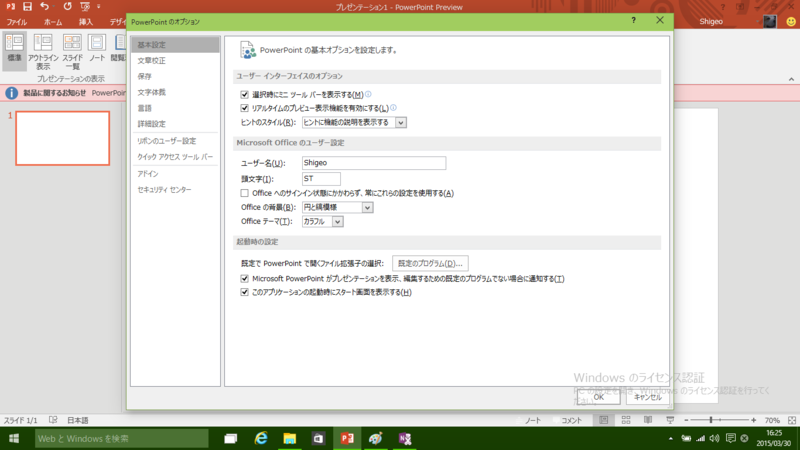Image resolution: width=800 pixels, height=450 pixels.
Task: Click the Shigeo account name
Action: pyautogui.click(x=711, y=21)
